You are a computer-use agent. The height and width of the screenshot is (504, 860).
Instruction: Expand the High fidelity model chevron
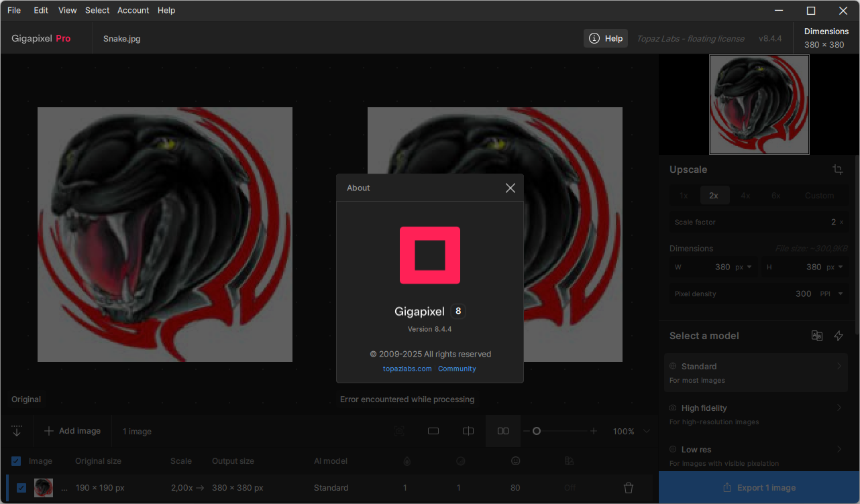point(839,407)
